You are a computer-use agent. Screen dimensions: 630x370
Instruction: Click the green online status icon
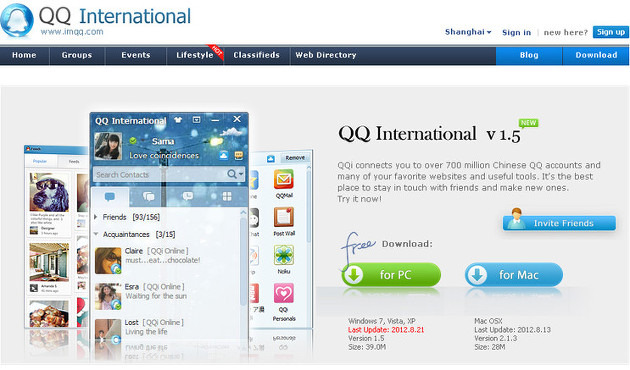tap(133, 141)
